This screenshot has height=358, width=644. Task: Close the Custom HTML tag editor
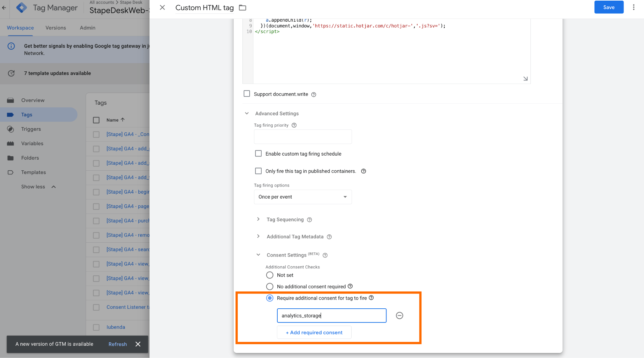[x=162, y=8]
